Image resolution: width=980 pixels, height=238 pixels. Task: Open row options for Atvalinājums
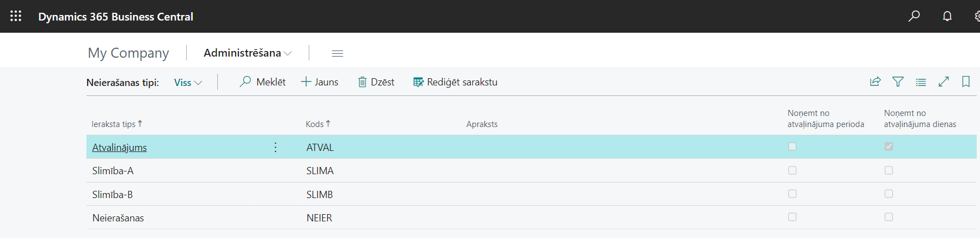pyautogui.click(x=275, y=147)
